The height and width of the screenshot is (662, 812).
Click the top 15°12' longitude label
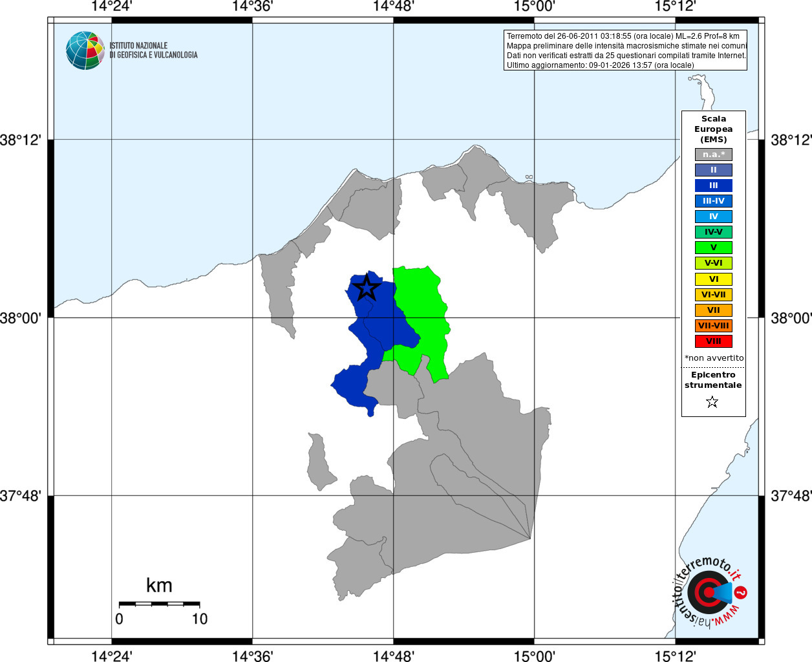click(x=676, y=6)
